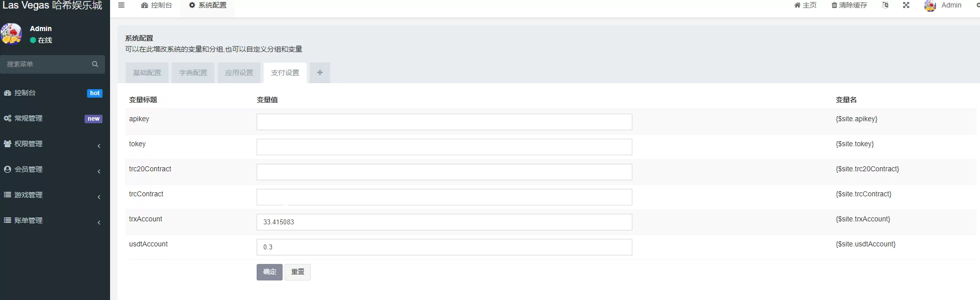The height and width of the screenshot is (300, 980).
Task: Click the fullscreen expand icon in header
Action: tap(906, 5)
